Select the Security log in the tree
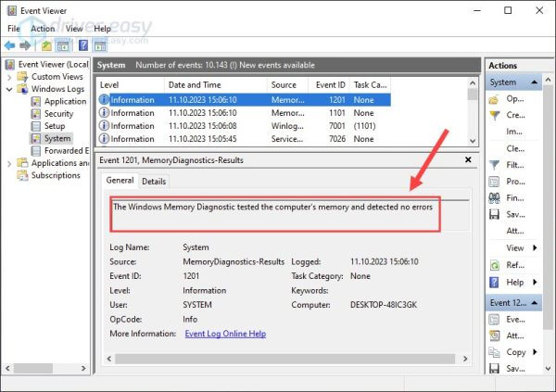This screenshot has height=392, width=556. 58,114
